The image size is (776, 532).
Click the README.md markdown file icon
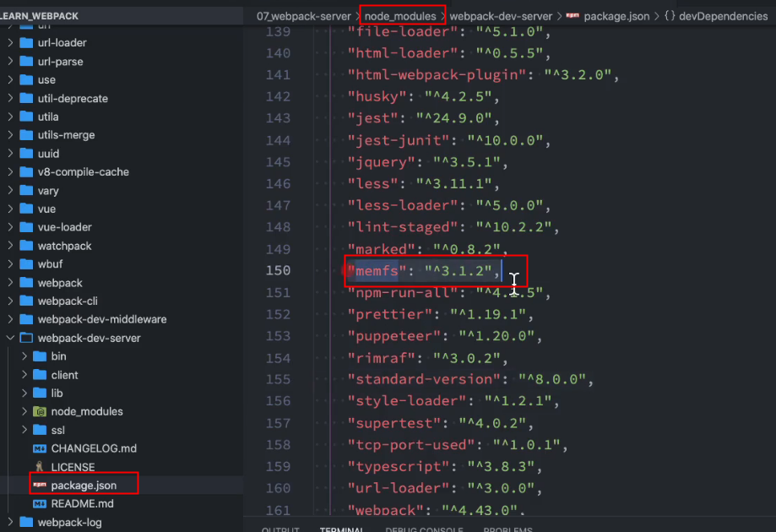(x=40, y=504)
